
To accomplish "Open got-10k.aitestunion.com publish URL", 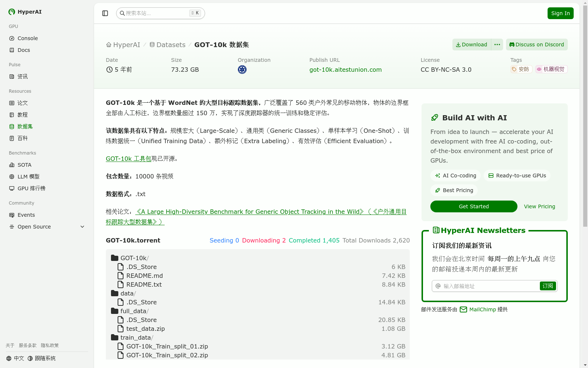I will [345, 70].
